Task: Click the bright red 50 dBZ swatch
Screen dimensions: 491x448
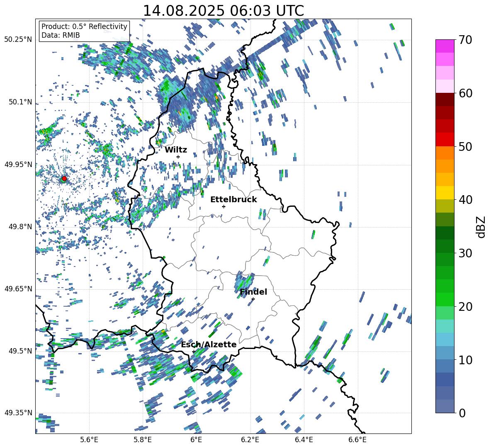Action: pyautogui.click(x=445, y=140)
